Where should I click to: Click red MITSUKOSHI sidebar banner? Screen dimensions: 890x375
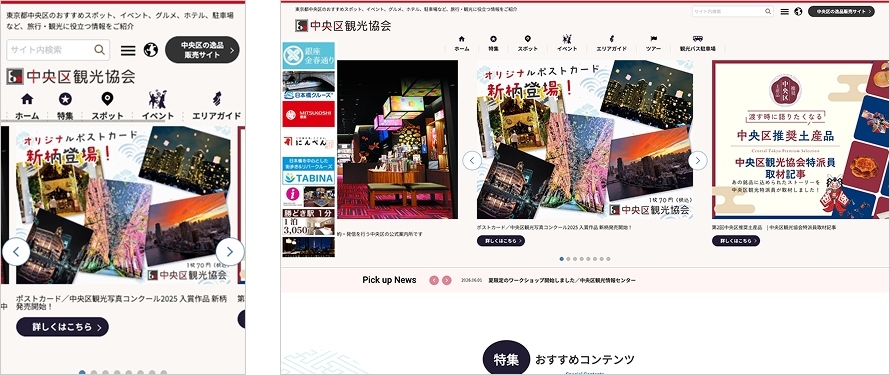(308, 114)
